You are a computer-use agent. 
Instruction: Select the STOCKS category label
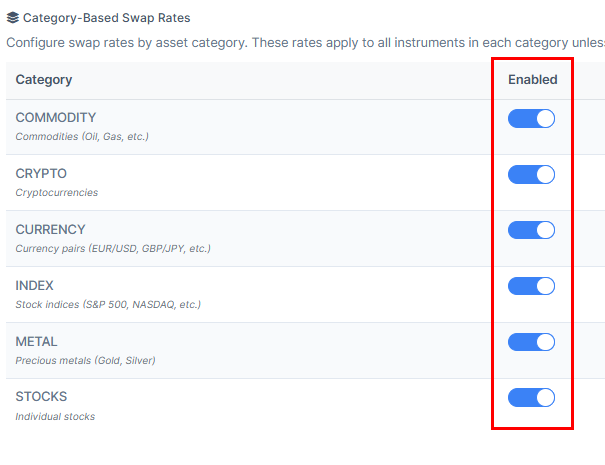coord(41,398)
